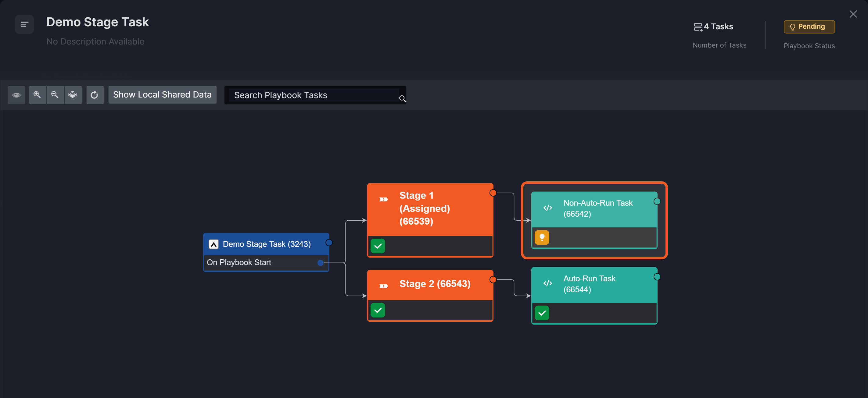Click the Auto-Run Task green checkmark
868x398 pixels.
coord(542,313)
